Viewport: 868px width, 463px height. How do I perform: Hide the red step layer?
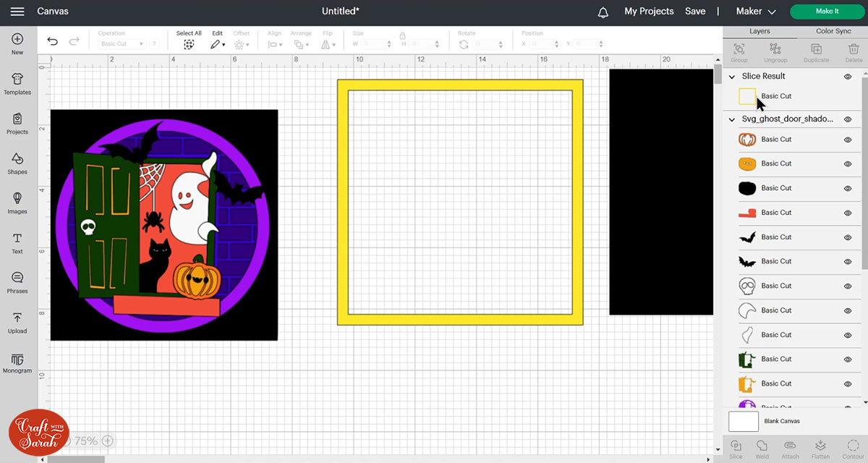[x=848, y=213]
